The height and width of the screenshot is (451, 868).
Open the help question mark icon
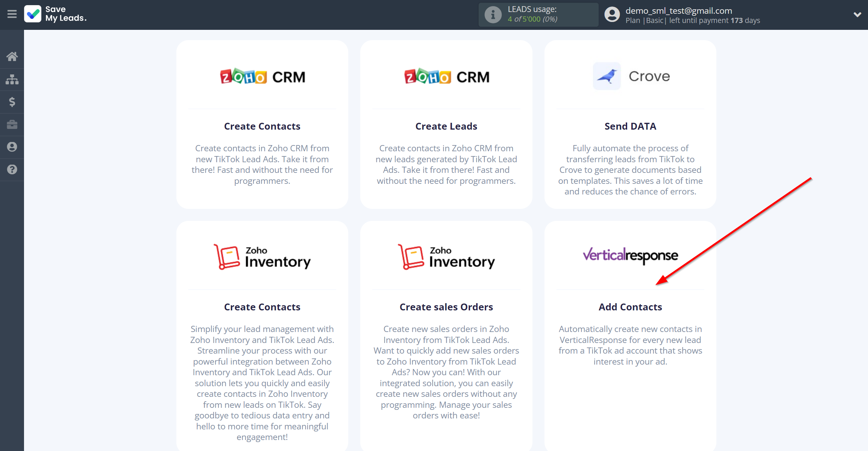[x=12, y=169]
